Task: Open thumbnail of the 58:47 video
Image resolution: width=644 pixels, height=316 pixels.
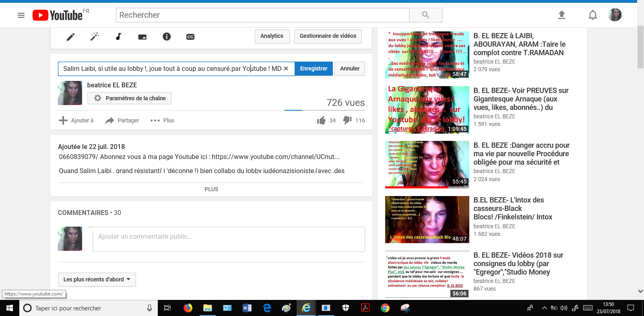Action: point(427,55)
